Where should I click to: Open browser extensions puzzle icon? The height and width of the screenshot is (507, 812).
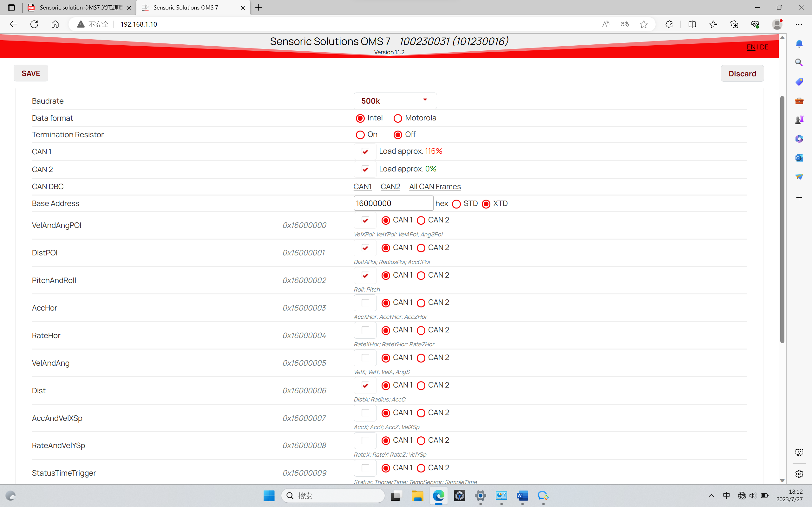669,24
